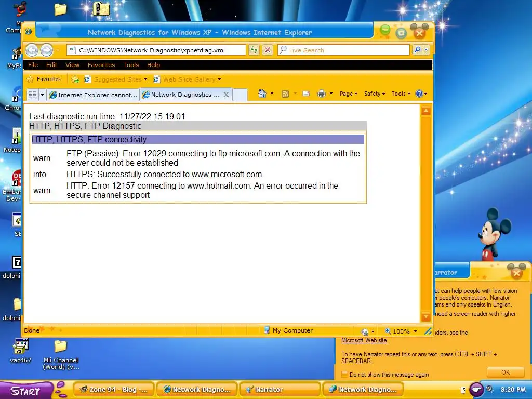Switch to Internet Explorer cannot... tab

93,95
